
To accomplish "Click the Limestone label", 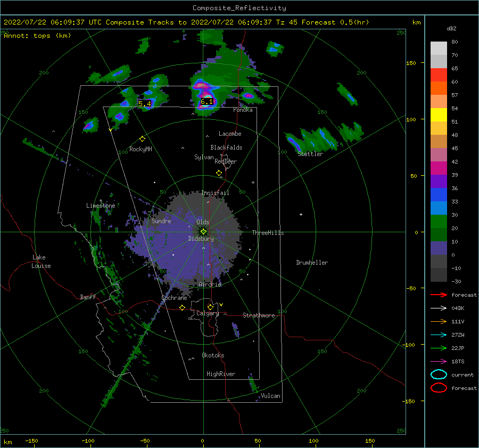I will click(x=101, y=206).
